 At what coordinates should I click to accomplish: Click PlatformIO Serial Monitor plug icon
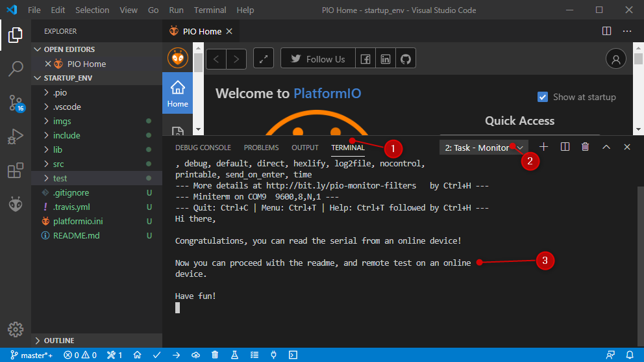273,355
